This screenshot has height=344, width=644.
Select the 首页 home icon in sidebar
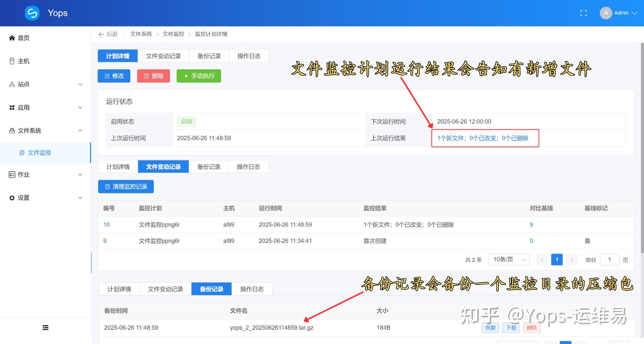[12, 37]
